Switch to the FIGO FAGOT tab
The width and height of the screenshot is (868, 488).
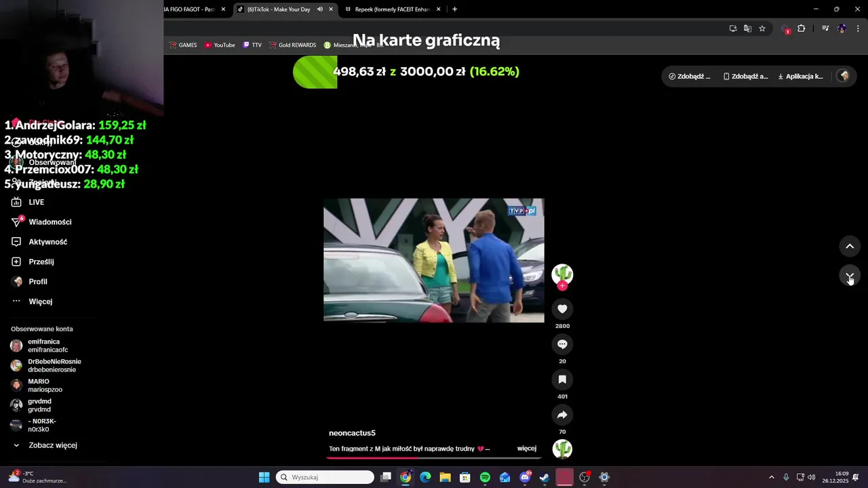190,9
